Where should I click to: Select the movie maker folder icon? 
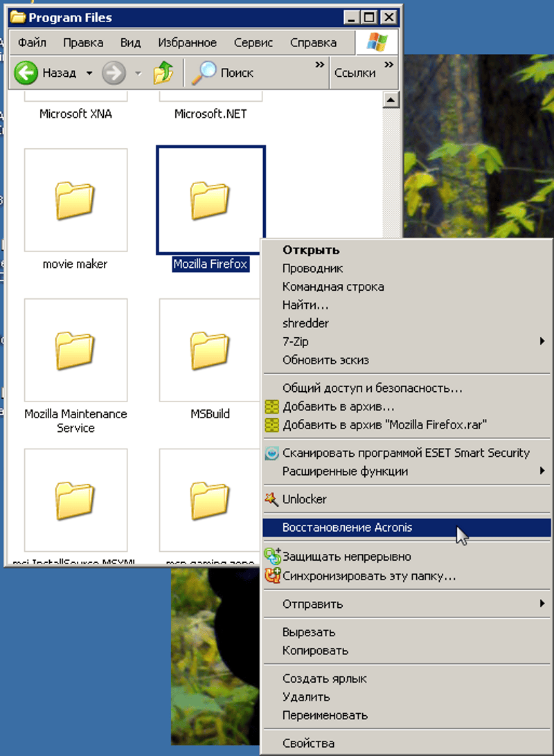click(x=75, y=200)
